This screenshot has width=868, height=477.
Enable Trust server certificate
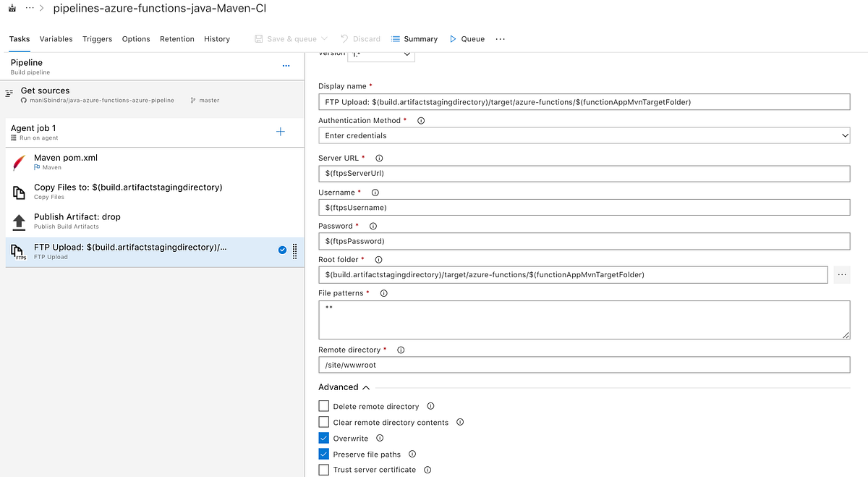point(323,469)
